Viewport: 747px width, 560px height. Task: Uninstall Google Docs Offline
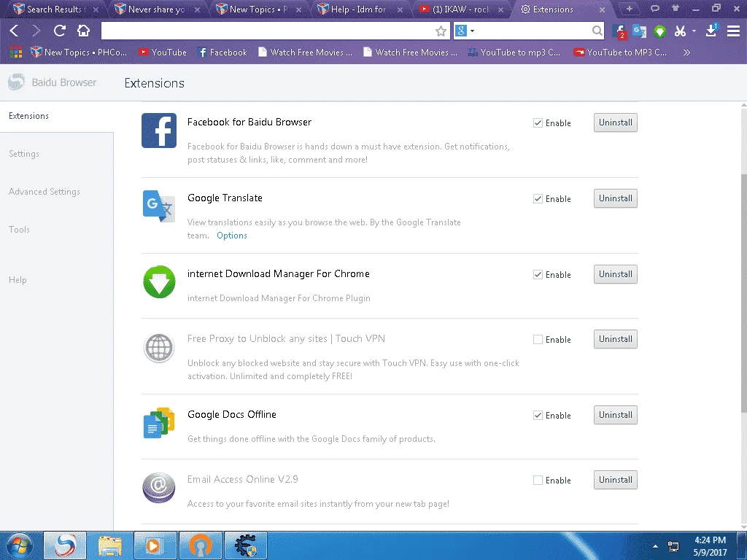[616, 415]
